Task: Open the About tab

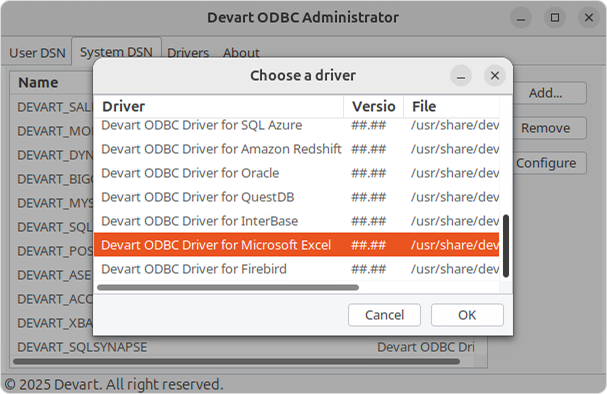Action: point(241,53)
